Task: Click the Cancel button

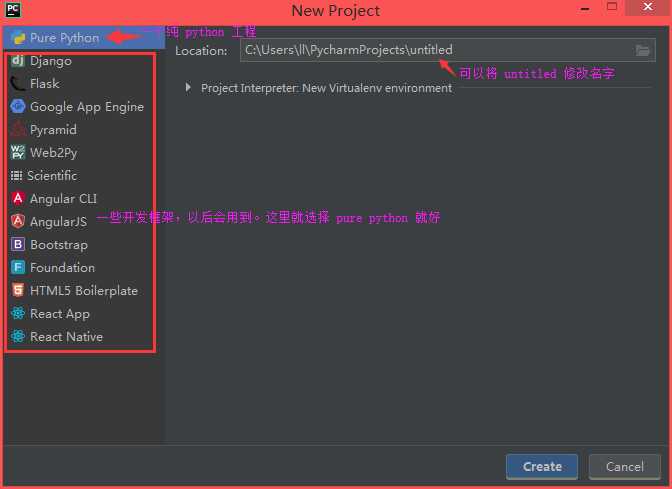Action: [624, 466]
